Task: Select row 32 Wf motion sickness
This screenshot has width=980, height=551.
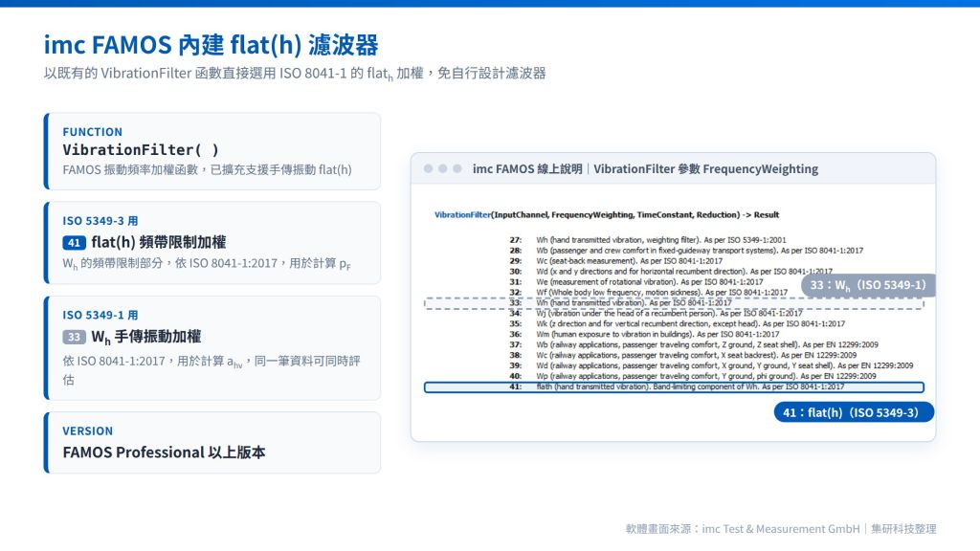Action: tap(648, 293)
